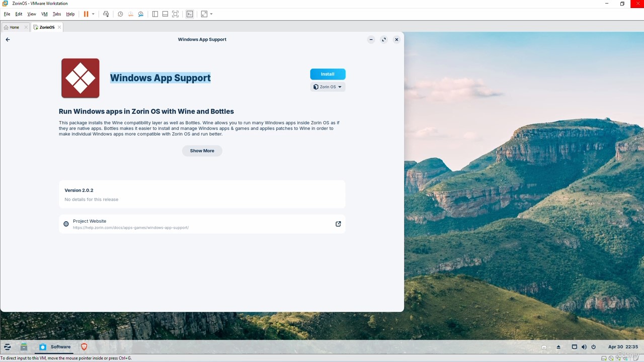Open the VM menu
Screen dimensions: 644x362
(x=44, y=14)
